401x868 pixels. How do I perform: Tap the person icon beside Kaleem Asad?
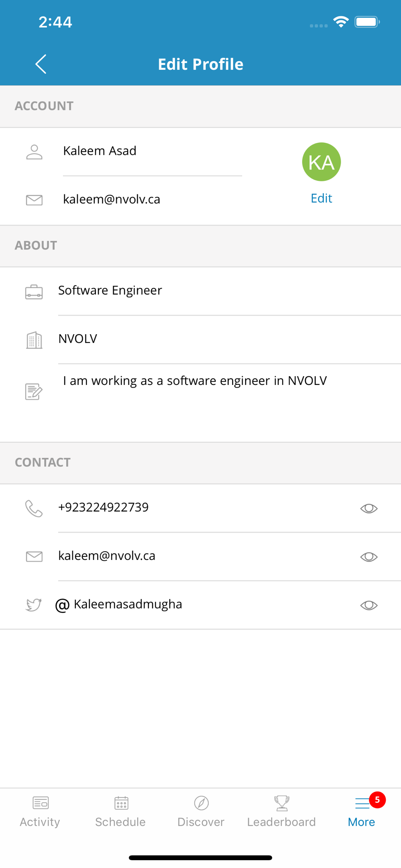click(x=34, y=152)
